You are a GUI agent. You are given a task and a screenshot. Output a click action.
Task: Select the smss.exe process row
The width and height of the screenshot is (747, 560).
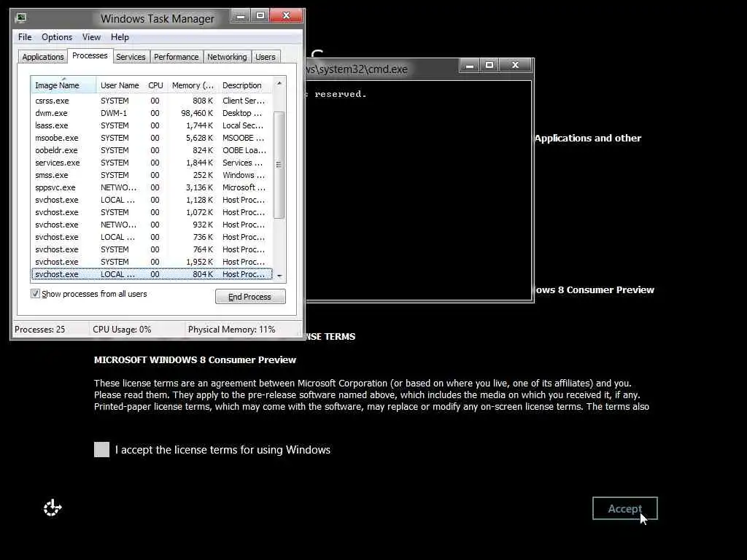pyautogui.click(x=152, y=175)
